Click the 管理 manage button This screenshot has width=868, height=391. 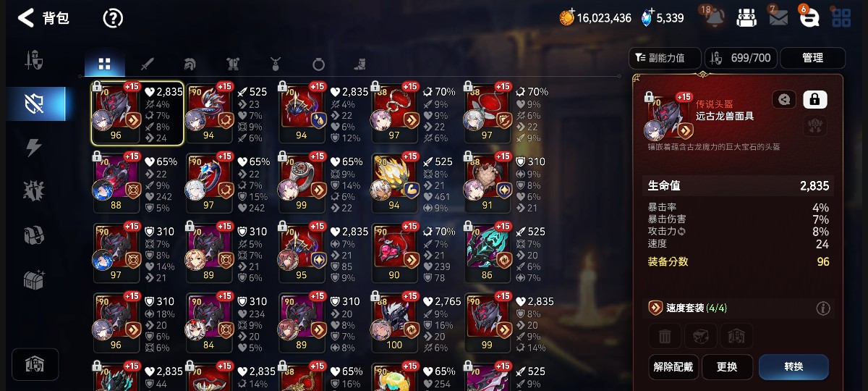[813, 58]
